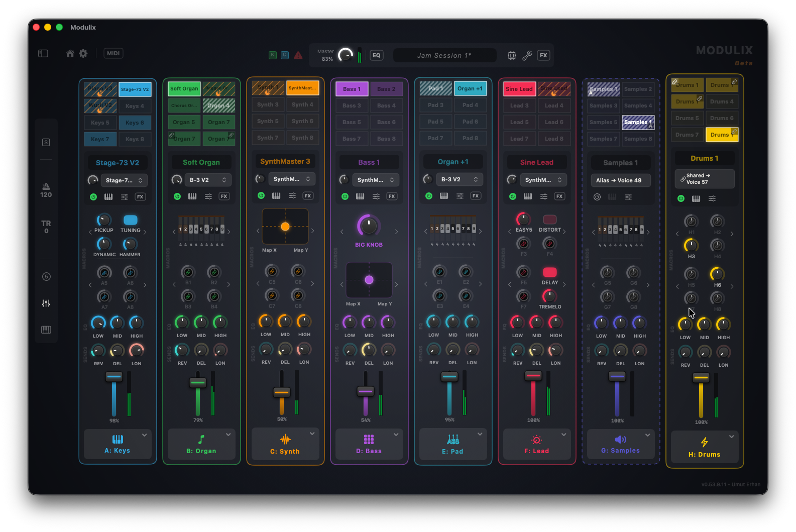Expand the E: Pad channel chevron
The width and height of the screenshot is (796, 532).
(480, 435)
